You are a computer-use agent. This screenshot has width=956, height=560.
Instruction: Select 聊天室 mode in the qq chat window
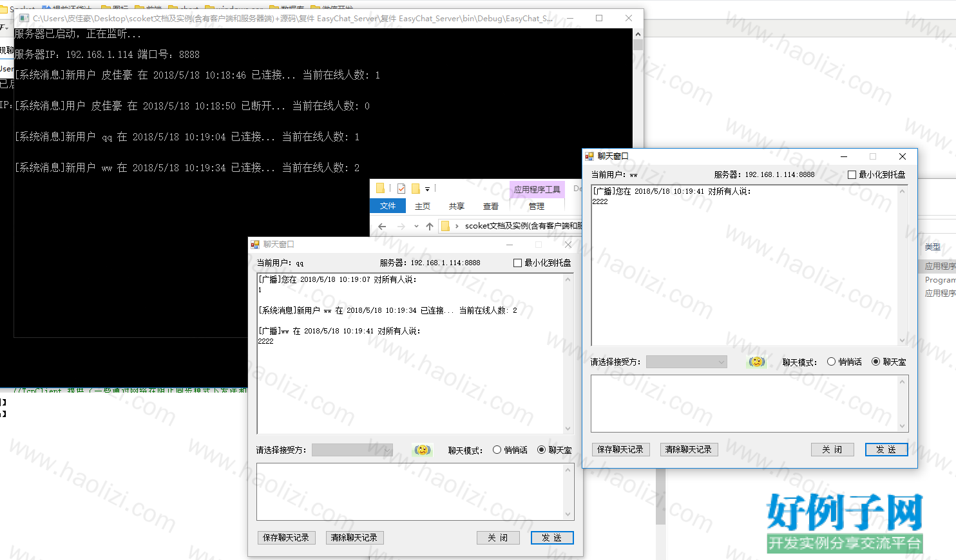541,450
